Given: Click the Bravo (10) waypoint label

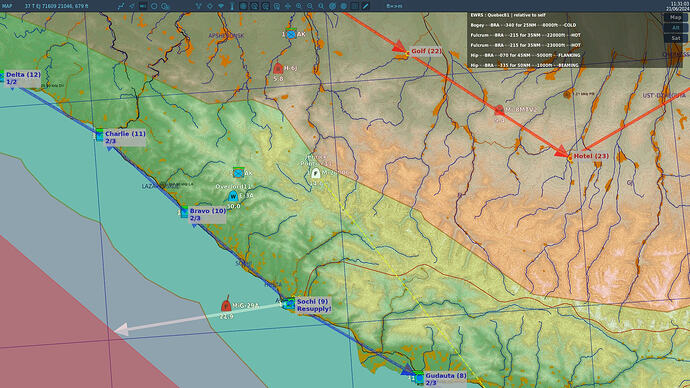Looking at the screenshot, I should 208,215.
